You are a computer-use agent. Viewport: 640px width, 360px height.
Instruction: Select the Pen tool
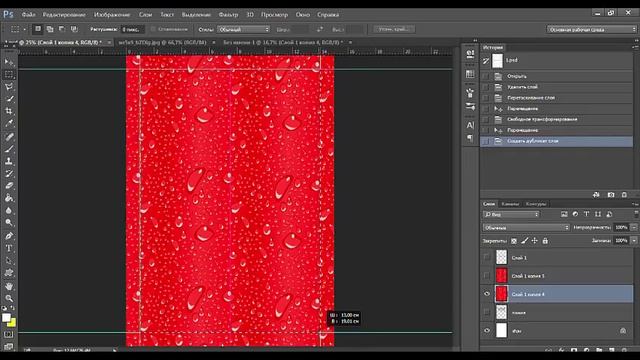(x=9, y=236)
